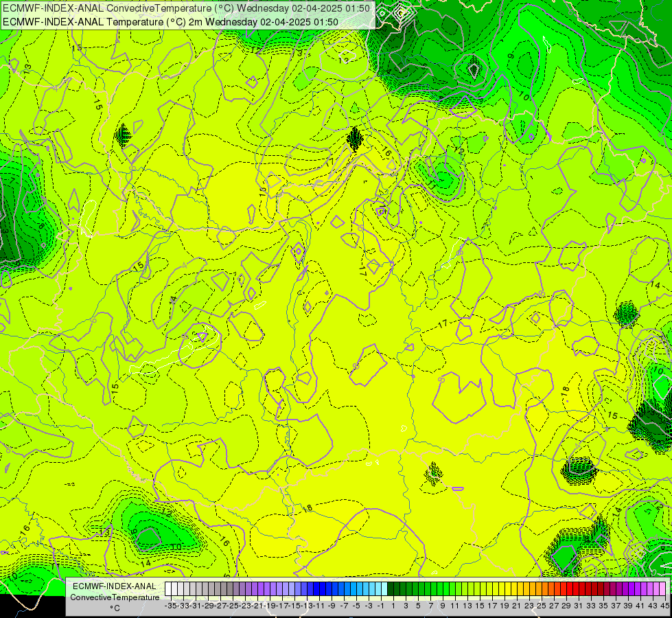This screenshot has width=672, height=618.
Task: Click the legend value '-27'
Action: 220,606
